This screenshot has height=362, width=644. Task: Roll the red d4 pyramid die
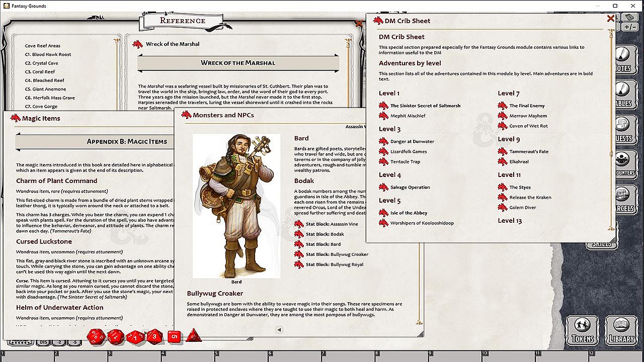point(194,336)
